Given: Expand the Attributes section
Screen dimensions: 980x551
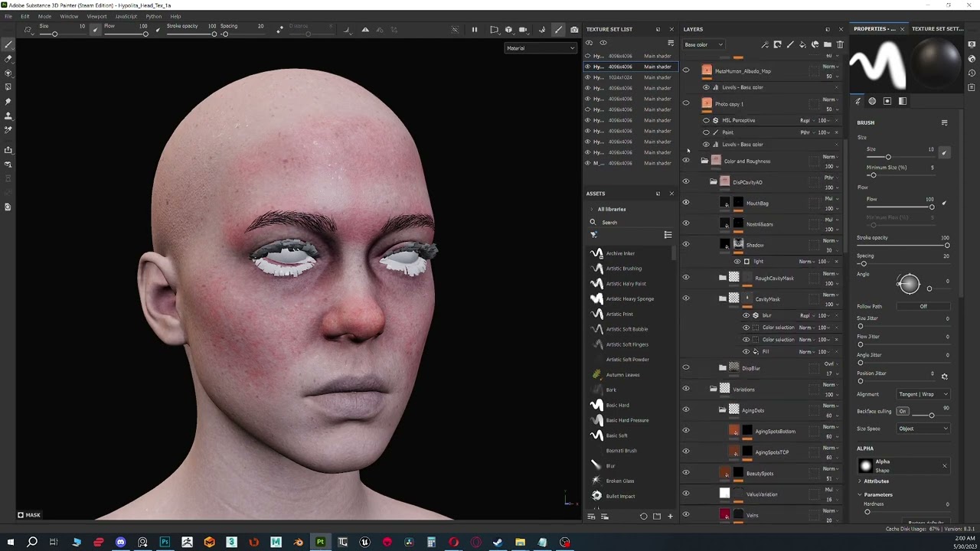Looking at the screenshot, I should 860,481.
